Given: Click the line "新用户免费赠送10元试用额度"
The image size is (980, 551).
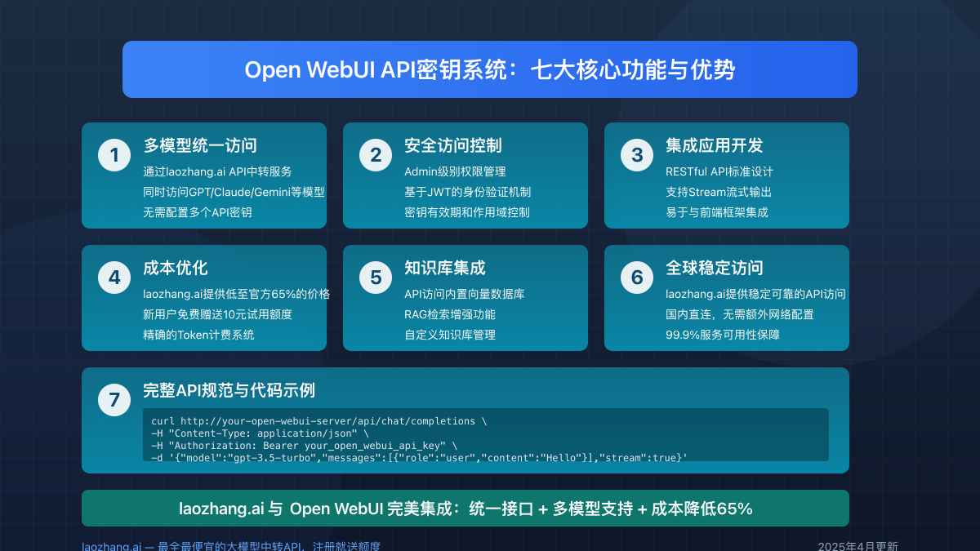Looking at the screenshot, I should click(217, 314).
